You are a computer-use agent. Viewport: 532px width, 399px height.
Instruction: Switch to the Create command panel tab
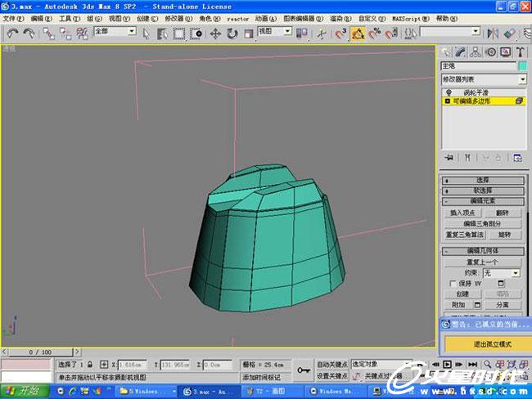coord(445,52)
